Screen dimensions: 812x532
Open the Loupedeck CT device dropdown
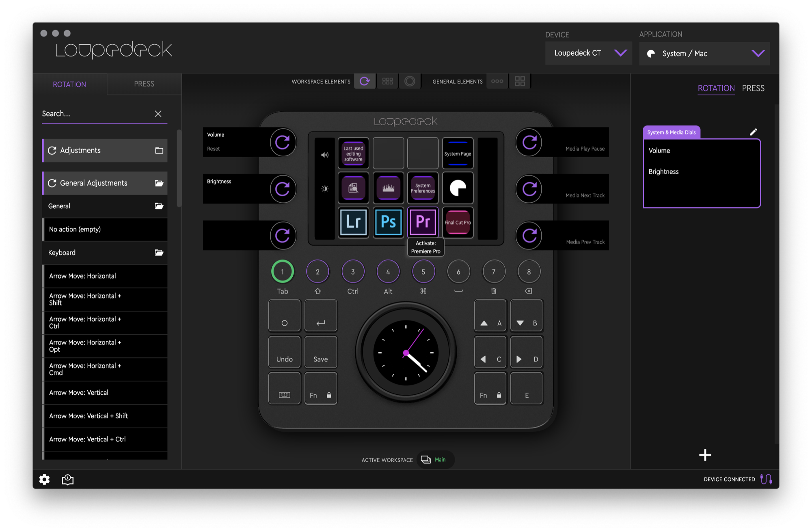[588, 53]
